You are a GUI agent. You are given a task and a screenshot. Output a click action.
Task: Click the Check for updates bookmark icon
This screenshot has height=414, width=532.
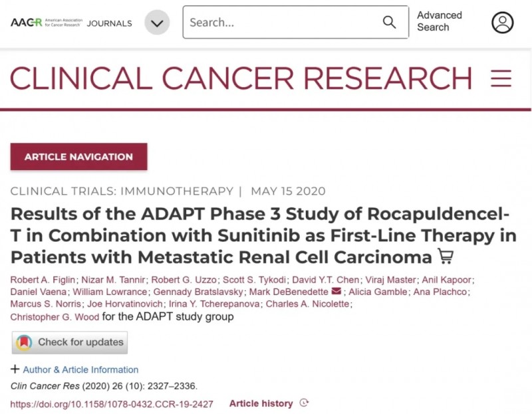(25, 342)
